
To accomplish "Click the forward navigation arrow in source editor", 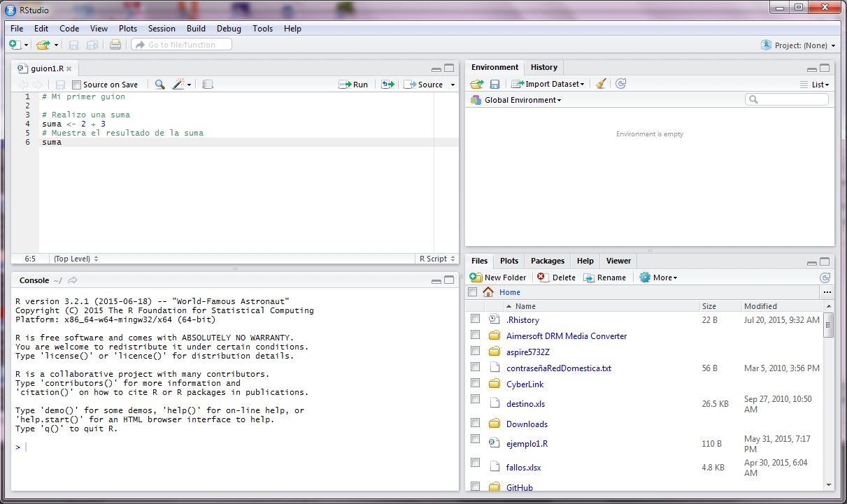I will tap(37, 85).
